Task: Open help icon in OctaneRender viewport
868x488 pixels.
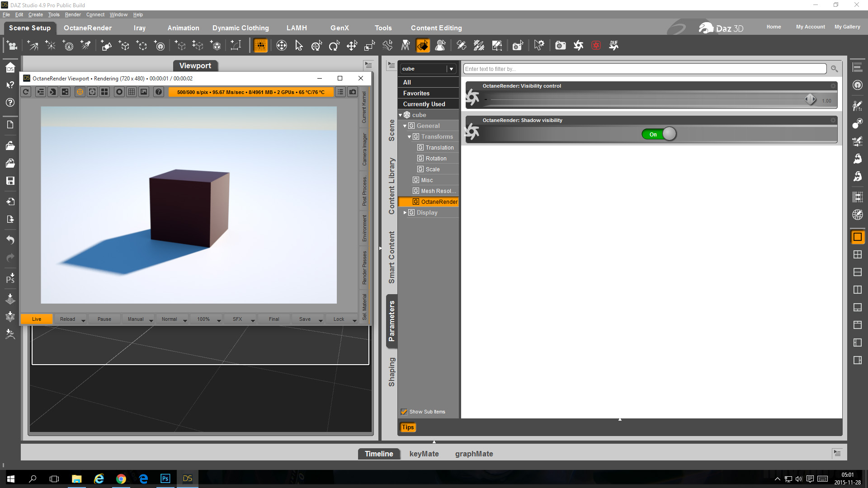Action: pos(159,92)
